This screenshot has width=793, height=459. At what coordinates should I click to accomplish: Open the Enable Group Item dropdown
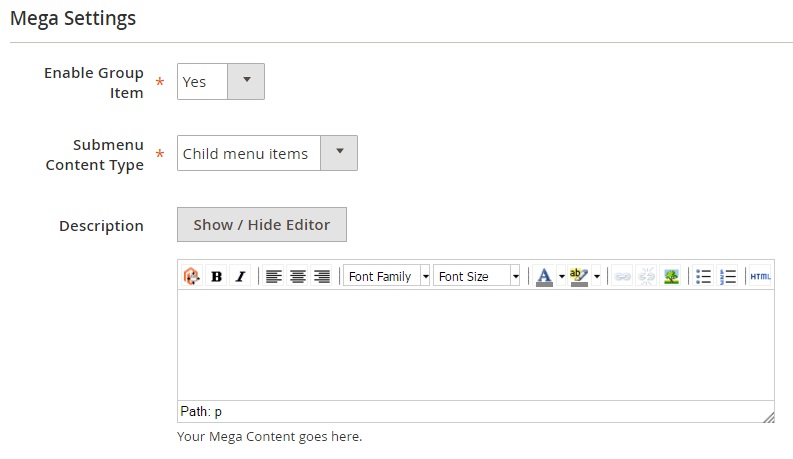point(221,82)
